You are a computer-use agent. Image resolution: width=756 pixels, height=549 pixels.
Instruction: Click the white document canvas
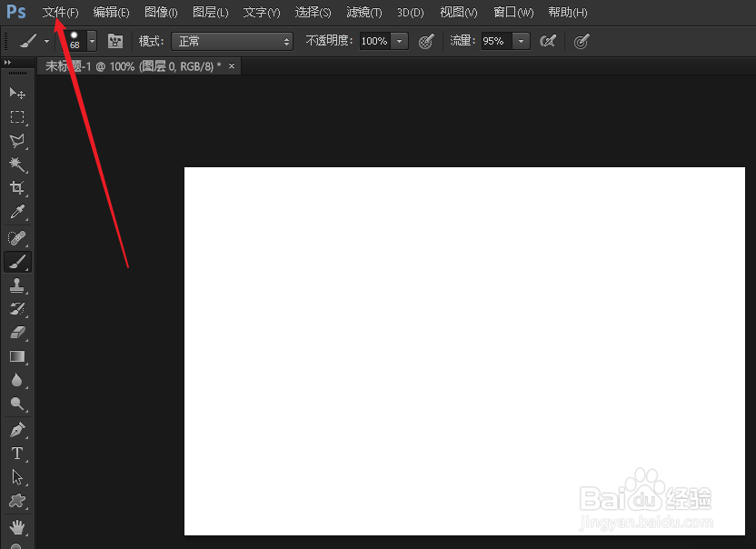tap(465, 351)
